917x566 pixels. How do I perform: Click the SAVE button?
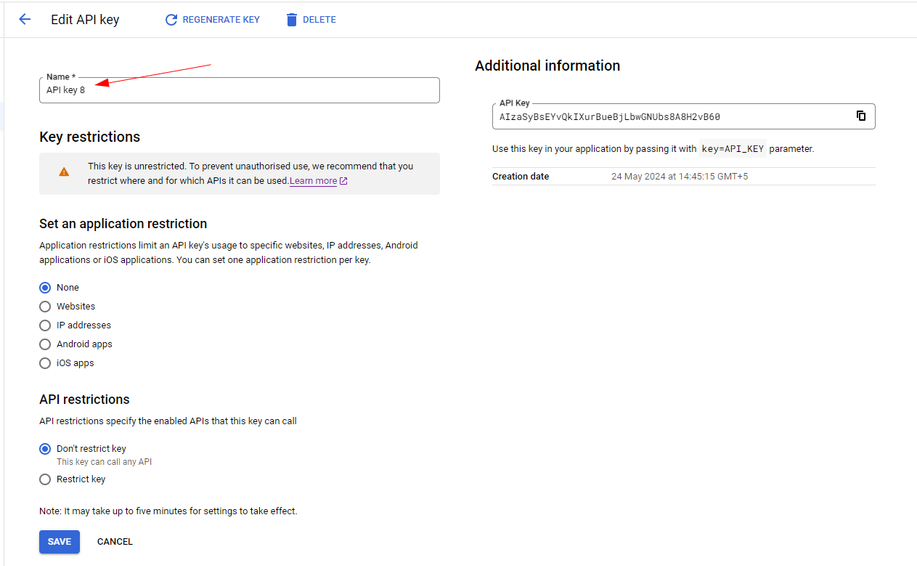(60, 541)
